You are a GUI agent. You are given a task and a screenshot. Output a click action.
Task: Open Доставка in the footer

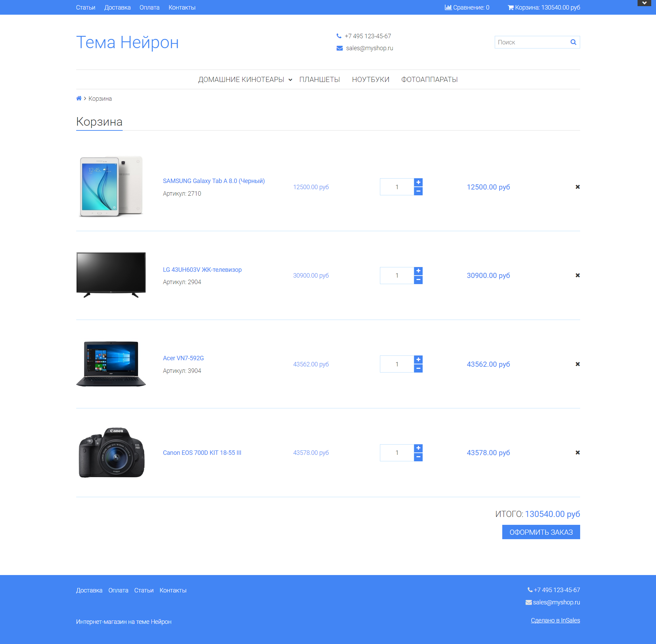(89, 590)
